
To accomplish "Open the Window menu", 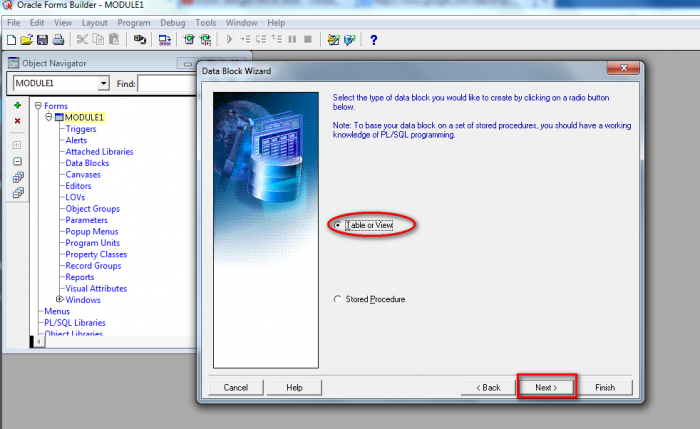I will 242,23.
